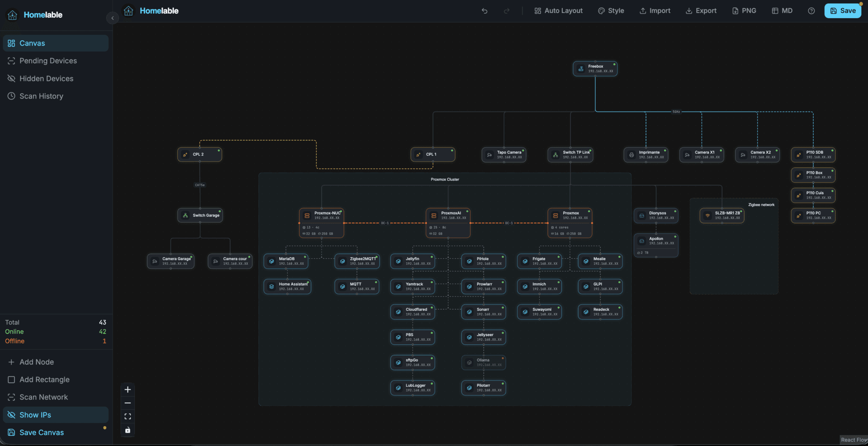
Task: Click the fit-view icon in canvas controls
Action: [127, 416]
